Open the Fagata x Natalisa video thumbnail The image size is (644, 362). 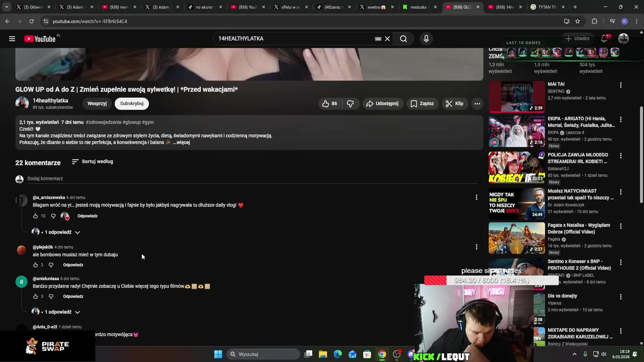click(517, 238)
